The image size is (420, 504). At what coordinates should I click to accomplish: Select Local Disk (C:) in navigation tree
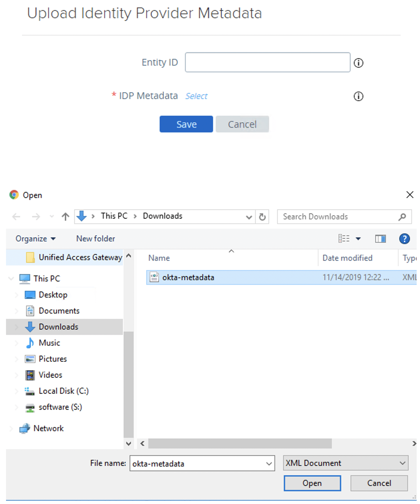63,391
